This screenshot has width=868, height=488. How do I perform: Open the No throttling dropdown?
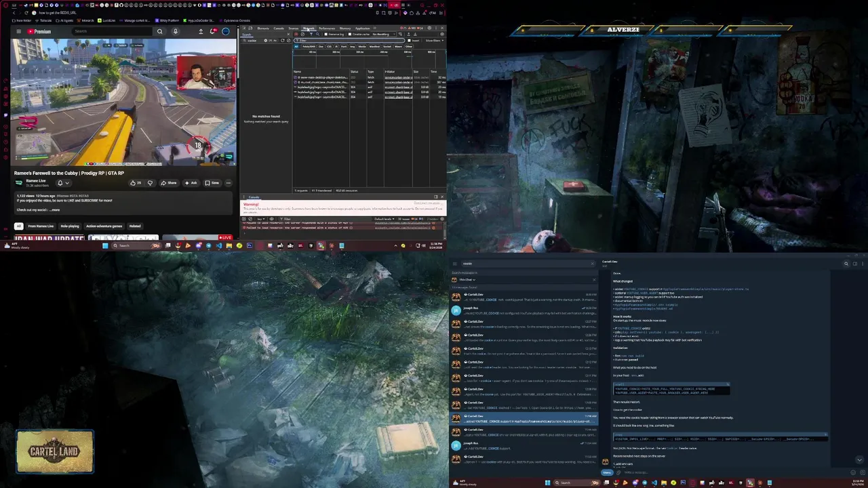[383, 35]
